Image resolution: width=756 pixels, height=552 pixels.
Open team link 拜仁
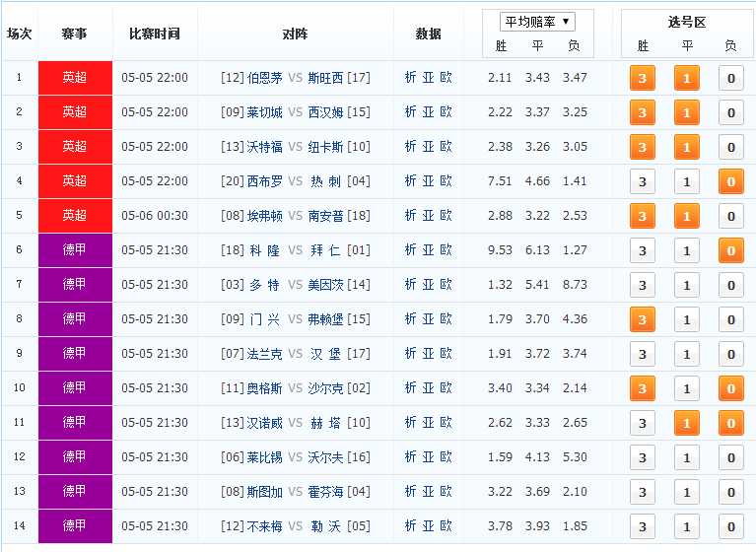tap(325, 250)
